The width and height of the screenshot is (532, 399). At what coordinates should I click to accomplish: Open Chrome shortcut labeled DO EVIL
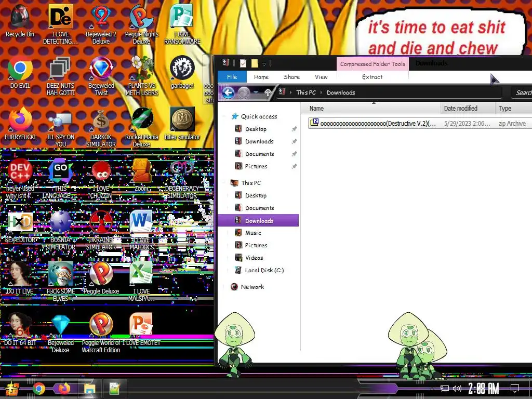point(20,73)
